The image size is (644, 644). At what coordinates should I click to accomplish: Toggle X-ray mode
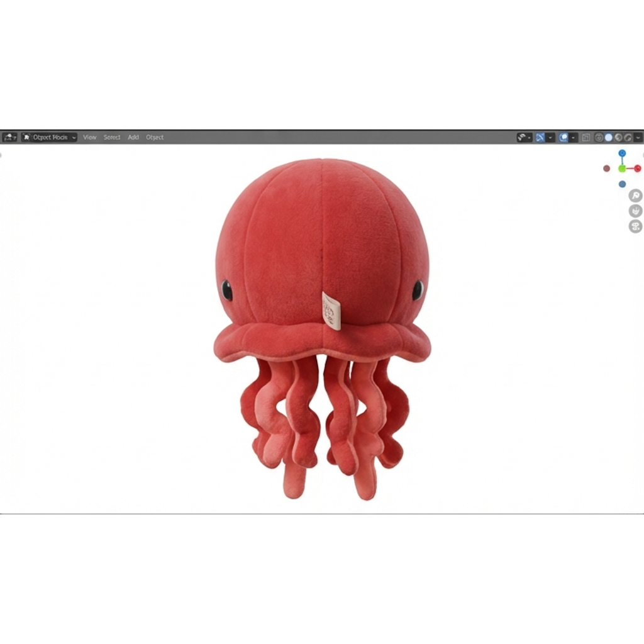click(x=586, y=138)
